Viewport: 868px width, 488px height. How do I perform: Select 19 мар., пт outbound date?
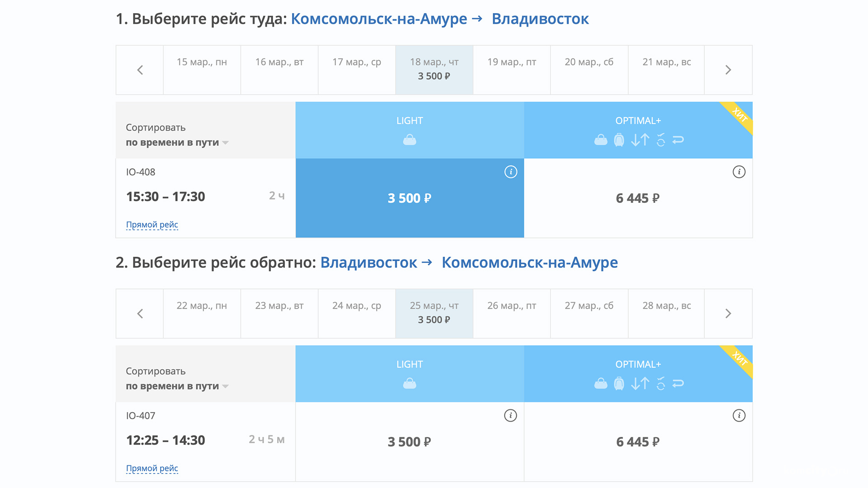[512, 70]
